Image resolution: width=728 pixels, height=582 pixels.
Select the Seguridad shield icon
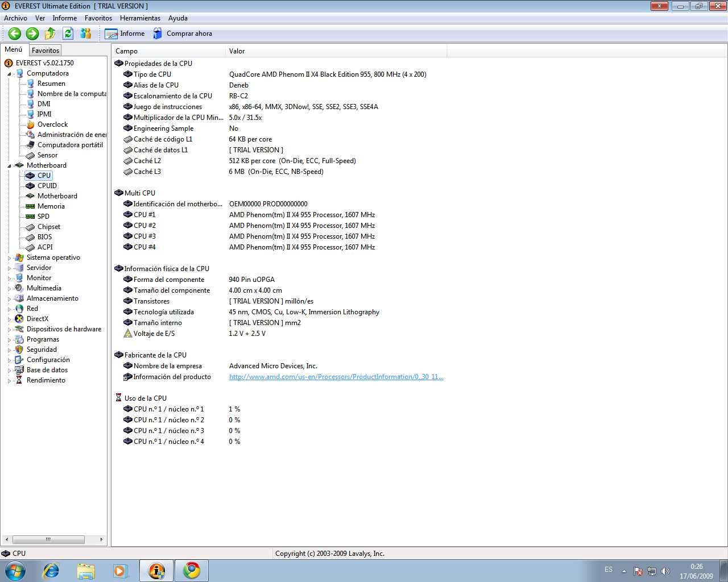pyautogui.click(x=19, y=350)
